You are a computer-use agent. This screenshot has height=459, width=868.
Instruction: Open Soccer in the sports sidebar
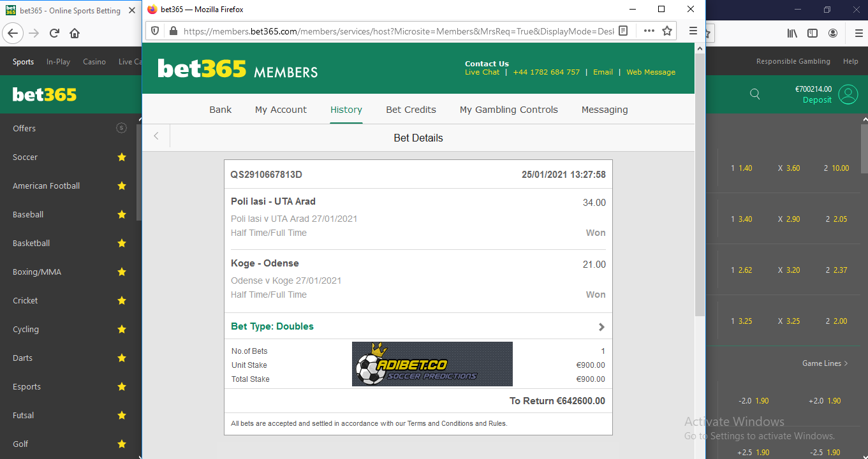tap(26, 157)
